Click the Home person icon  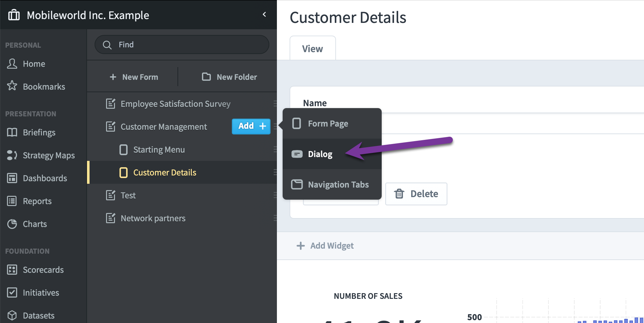click(12, 64)
